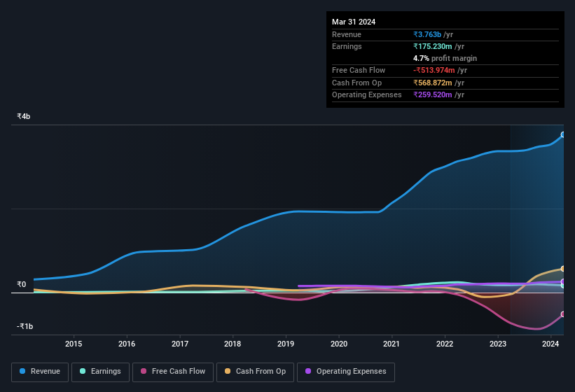Click the ₹4b y-axis label
The width and height of the screenshot is (575, 392).
24,116
